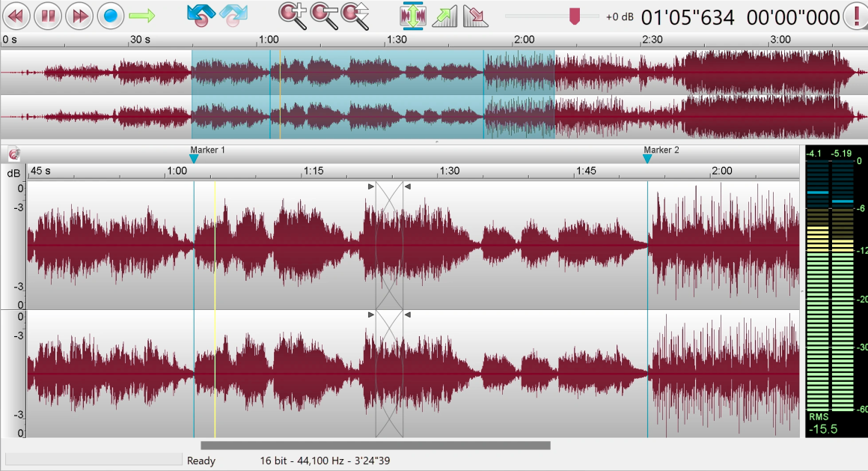Click the right crossfade handle in upper channel
The height and width of the screenshot is (471, 868).
click(407, 186)
